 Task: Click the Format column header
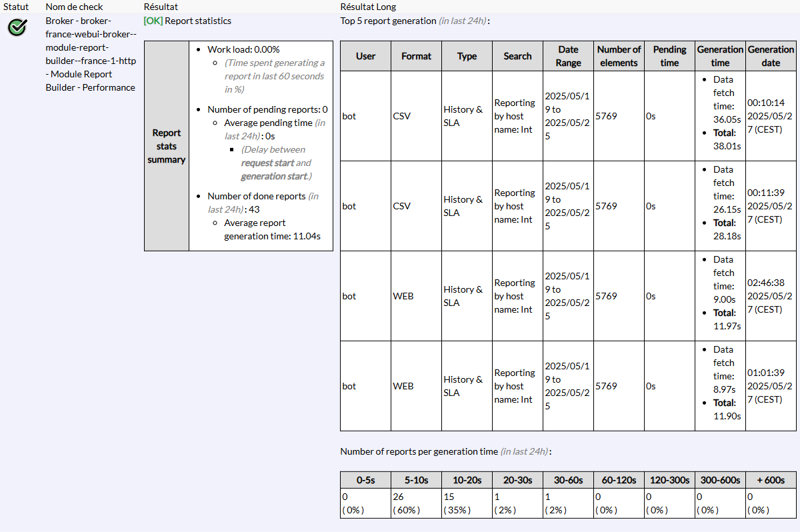click(x=416, y=56)
